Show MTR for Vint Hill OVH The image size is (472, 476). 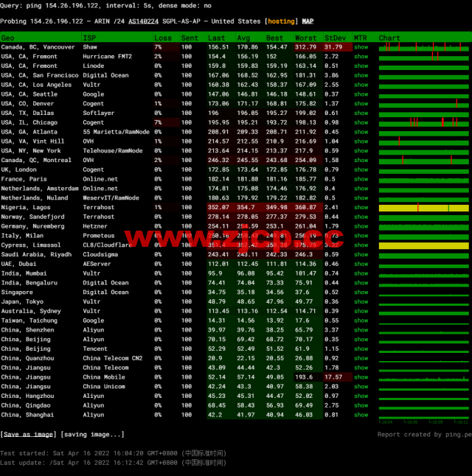361,141
